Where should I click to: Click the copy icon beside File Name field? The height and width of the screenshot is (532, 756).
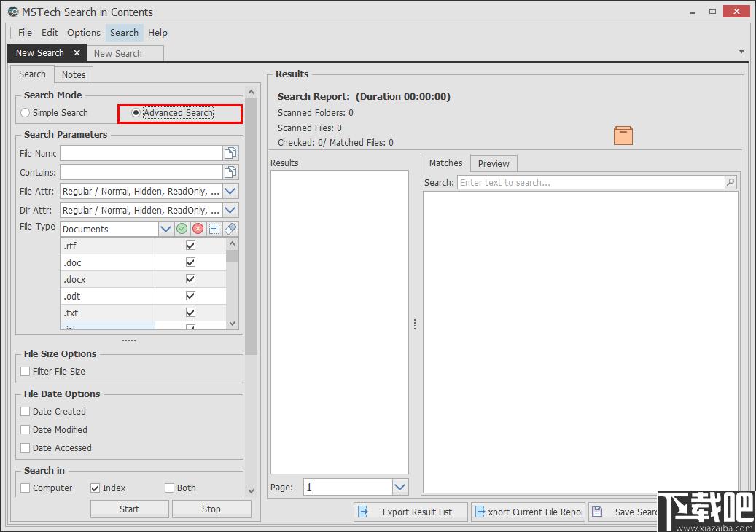(230, 153)
